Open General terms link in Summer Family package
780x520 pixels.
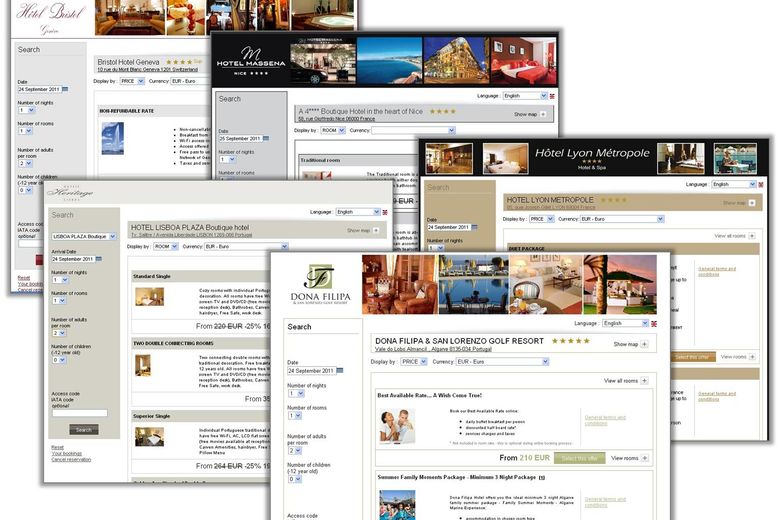(605, 502)
